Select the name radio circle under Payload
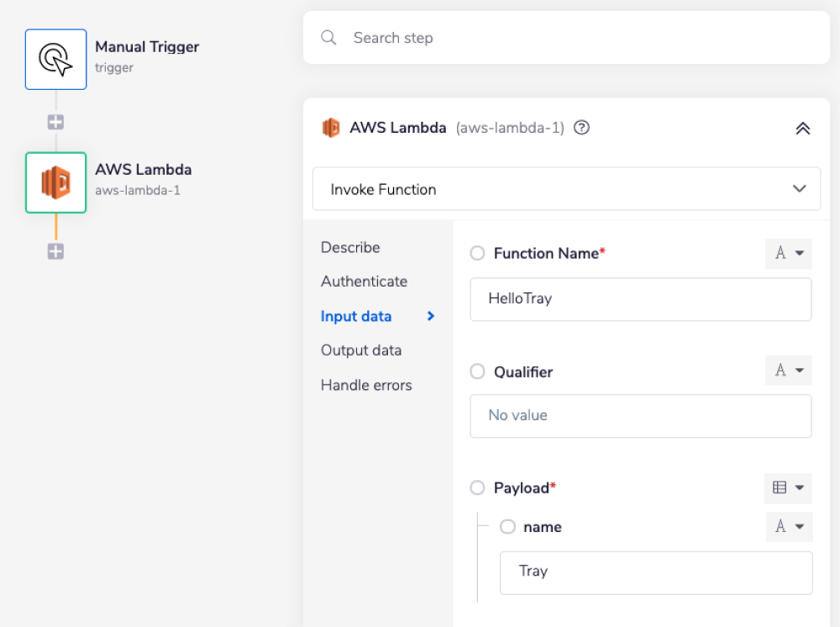Image resolution: width=840 pixels, height=627 pixels. 507,527
